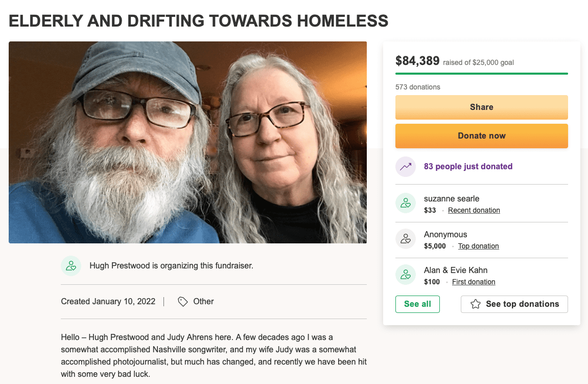Select suzanne searle's green donor avatar icon
This screenshot has height=384, width=588.
point(405,203)
